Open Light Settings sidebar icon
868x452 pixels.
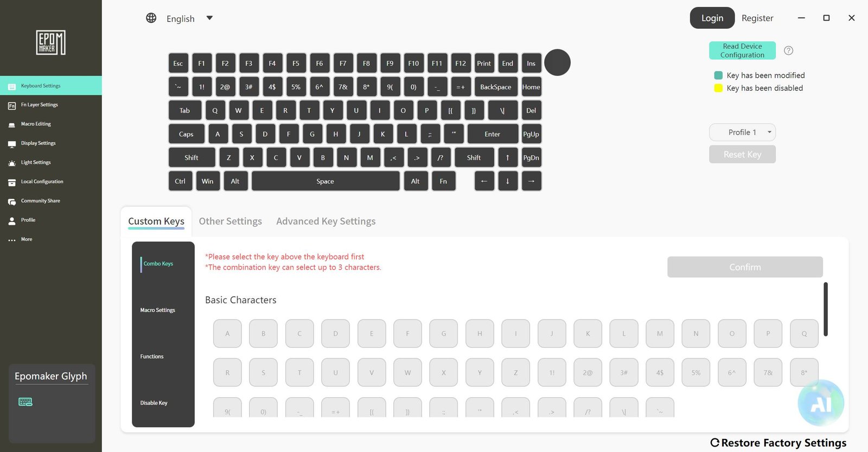tap(12, 163)
